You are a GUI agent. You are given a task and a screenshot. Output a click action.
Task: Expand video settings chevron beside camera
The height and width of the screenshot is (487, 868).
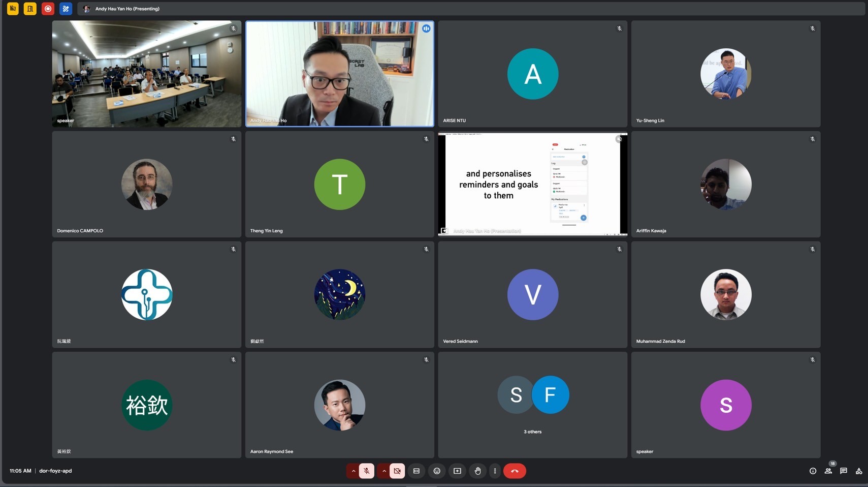(384, 471)
